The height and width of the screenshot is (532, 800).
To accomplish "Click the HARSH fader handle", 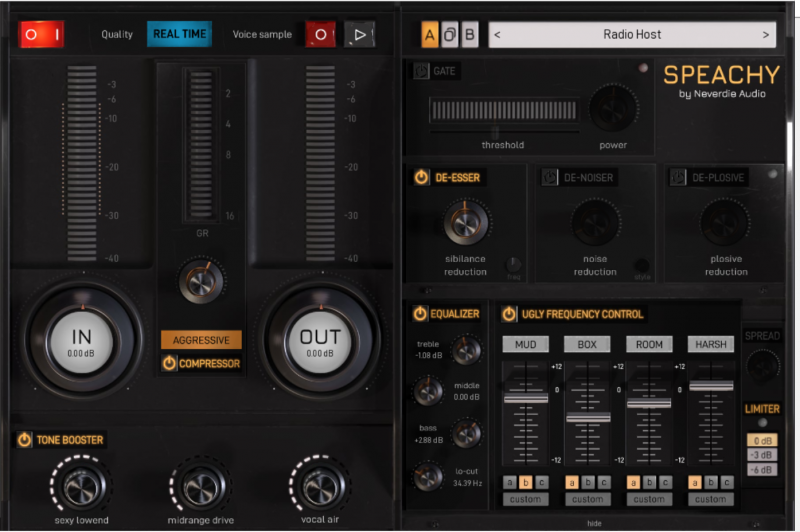I will [x=711, y=386].
